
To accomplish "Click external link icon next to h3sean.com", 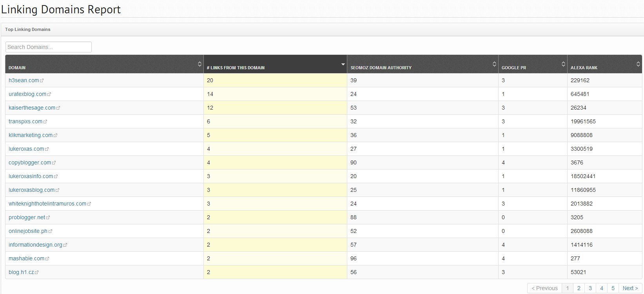I will (x=42, y=81).
